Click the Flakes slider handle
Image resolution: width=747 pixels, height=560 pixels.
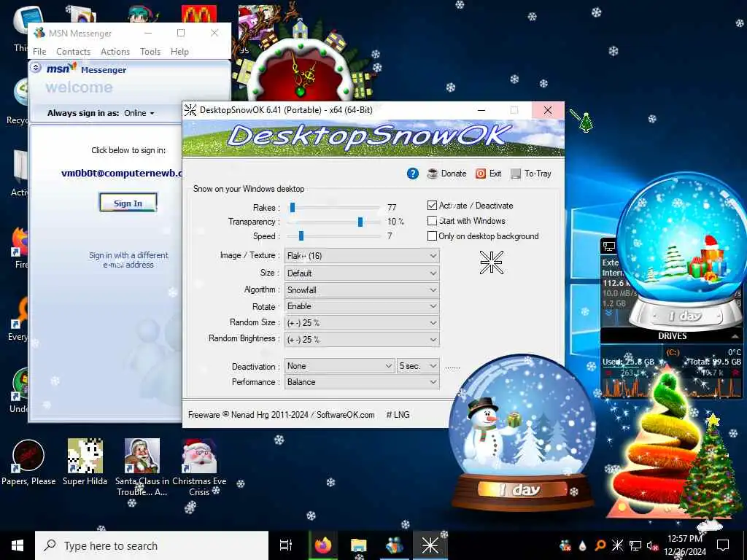coord(293,208)
